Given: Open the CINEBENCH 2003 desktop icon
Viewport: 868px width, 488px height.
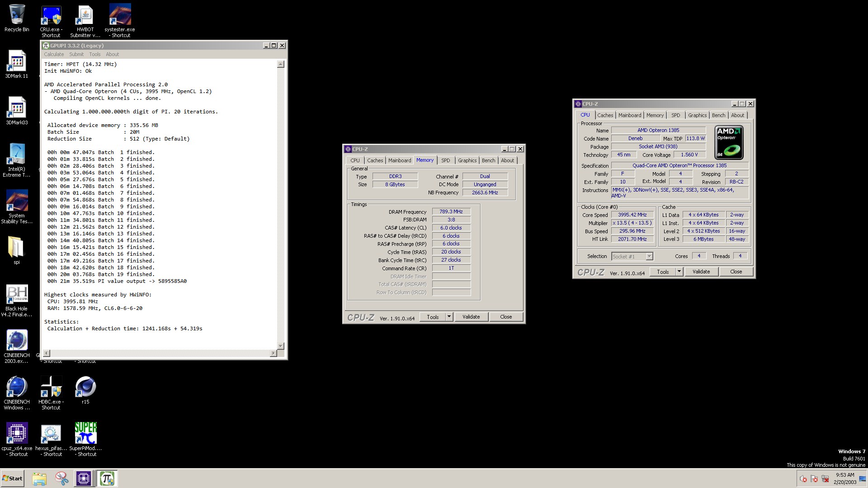Looking at the screenshot, I should coord(17,347).
